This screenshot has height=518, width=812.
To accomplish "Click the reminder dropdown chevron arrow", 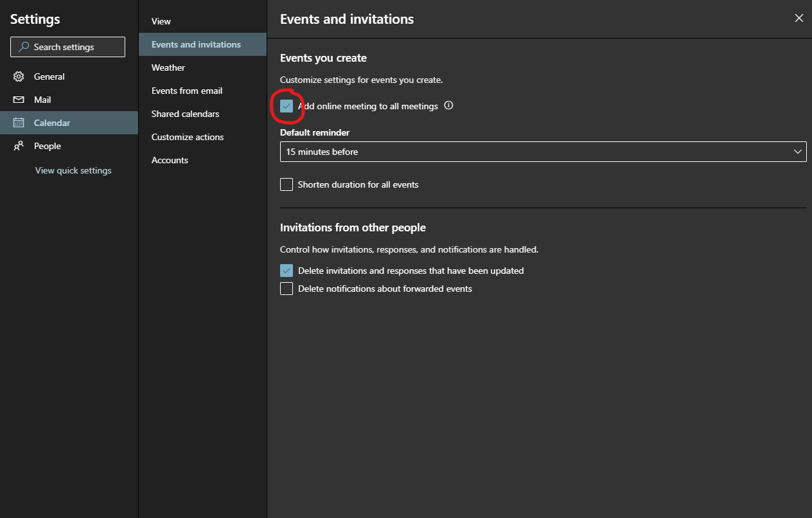I will click(797, 152).
